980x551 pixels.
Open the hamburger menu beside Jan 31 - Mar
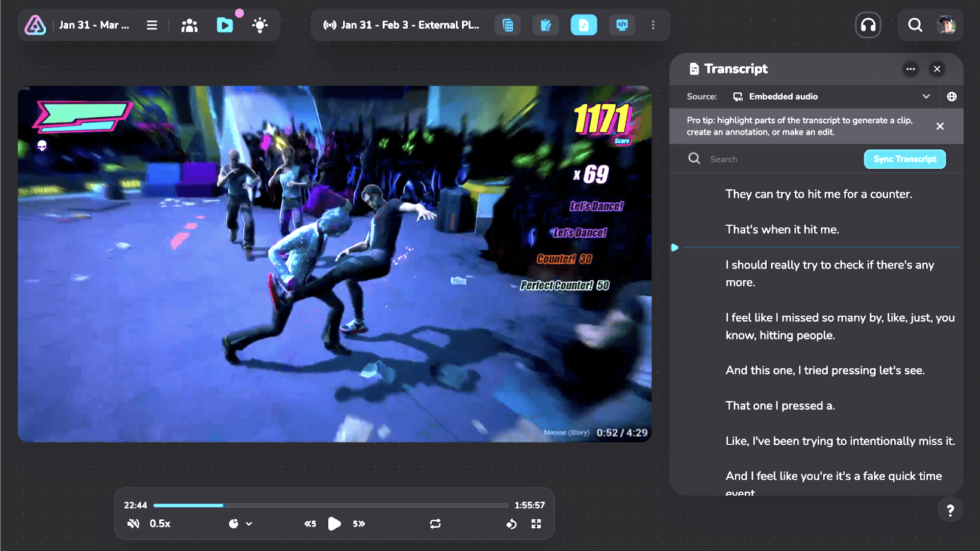point(152,25)
